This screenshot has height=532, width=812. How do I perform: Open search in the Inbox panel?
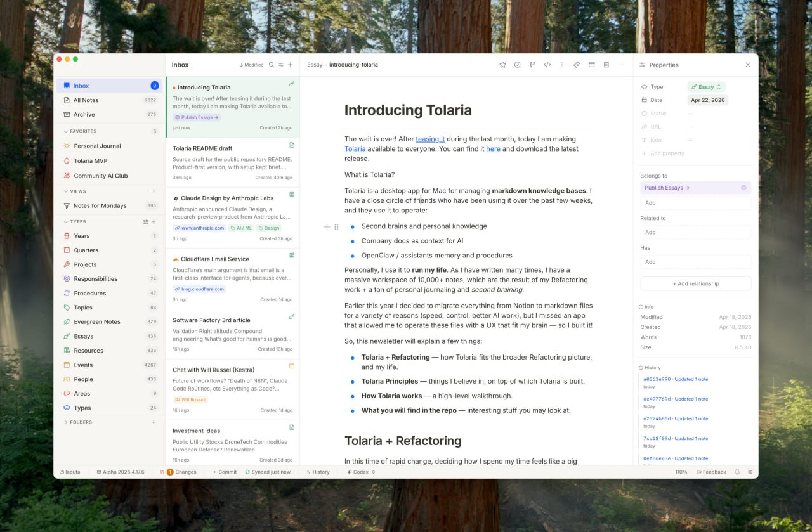pos(272,65)
